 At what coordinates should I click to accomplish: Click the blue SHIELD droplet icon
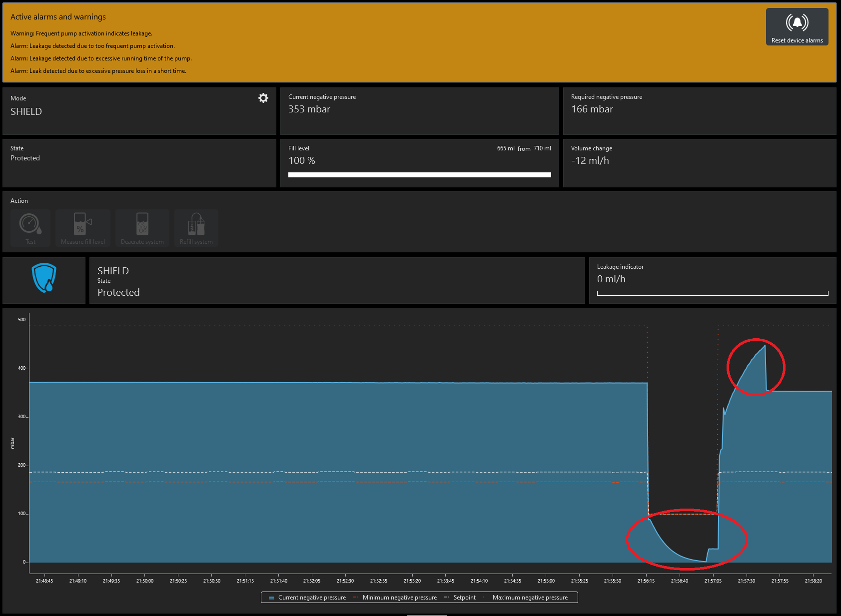tap(44, 278)
